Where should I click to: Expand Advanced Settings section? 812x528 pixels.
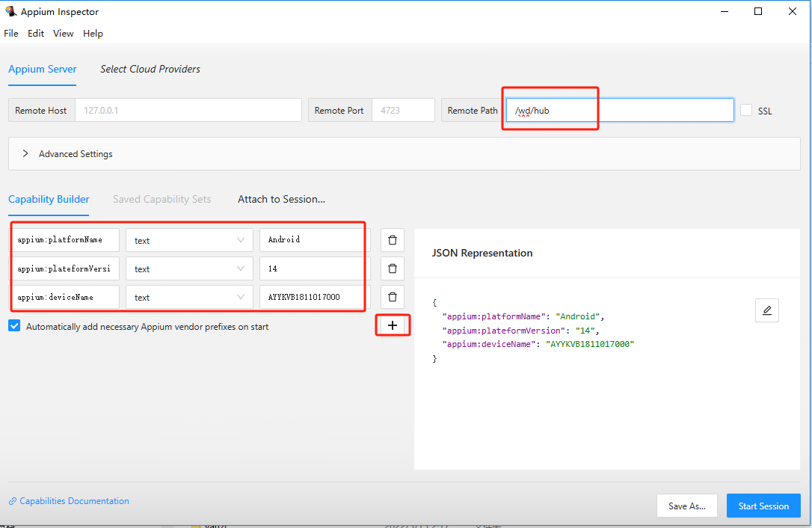pos(405,154)
